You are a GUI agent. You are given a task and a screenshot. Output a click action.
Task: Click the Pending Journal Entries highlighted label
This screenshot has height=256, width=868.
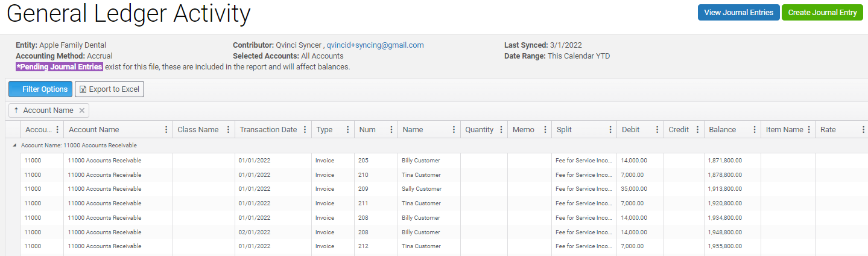coord(59,67)
